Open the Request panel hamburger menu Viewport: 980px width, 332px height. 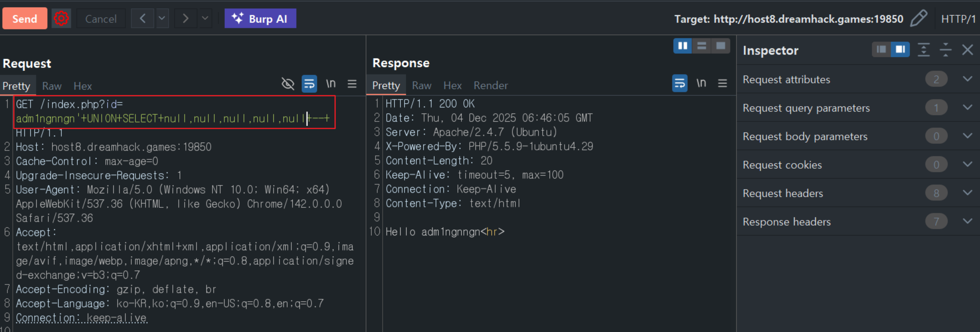click(352, 84)
